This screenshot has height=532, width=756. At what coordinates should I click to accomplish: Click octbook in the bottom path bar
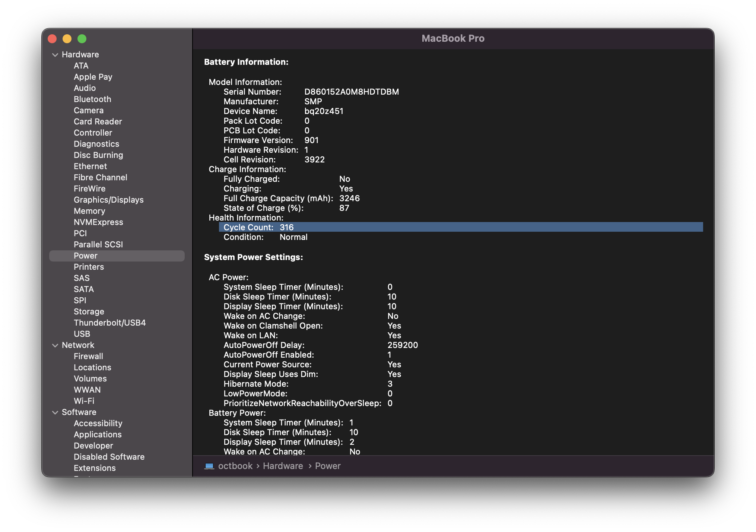click(235, 466)
